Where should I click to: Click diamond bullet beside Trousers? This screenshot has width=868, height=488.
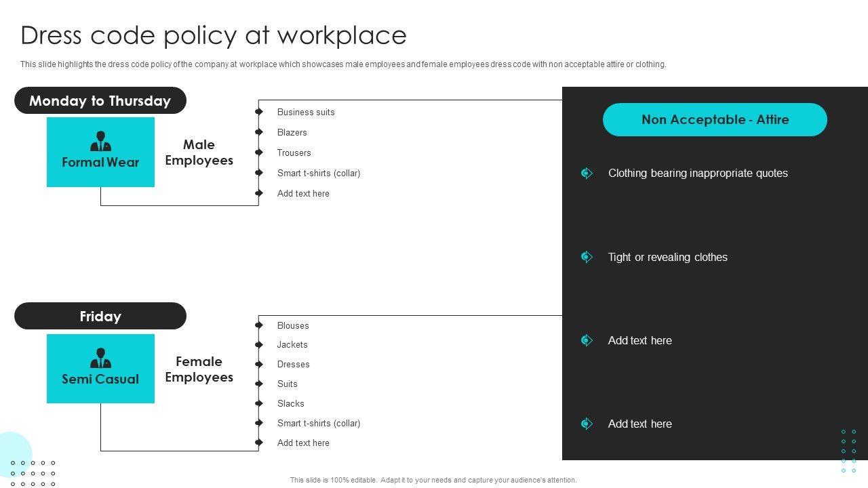click(258, 152)
